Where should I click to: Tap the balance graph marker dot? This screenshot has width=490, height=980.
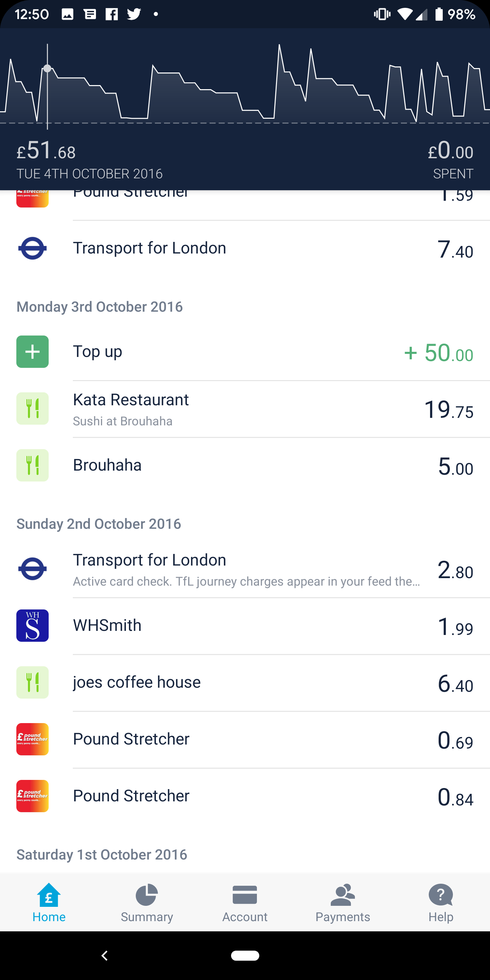click(47, 68)
